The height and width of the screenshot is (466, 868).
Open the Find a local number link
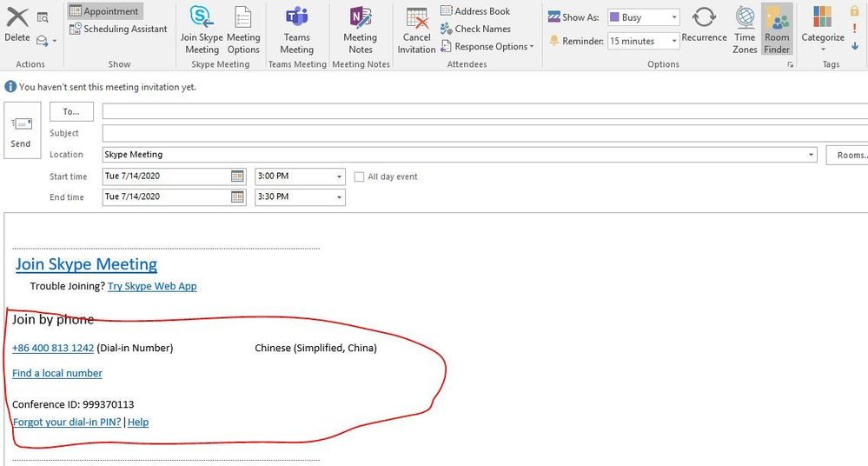pyautogui.click(x=57, y=373)
